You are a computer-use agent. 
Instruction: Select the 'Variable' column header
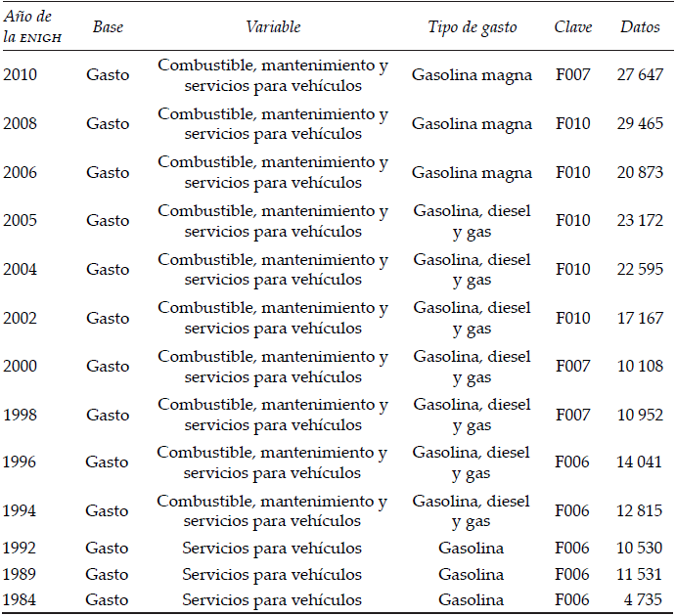[273, 27]
